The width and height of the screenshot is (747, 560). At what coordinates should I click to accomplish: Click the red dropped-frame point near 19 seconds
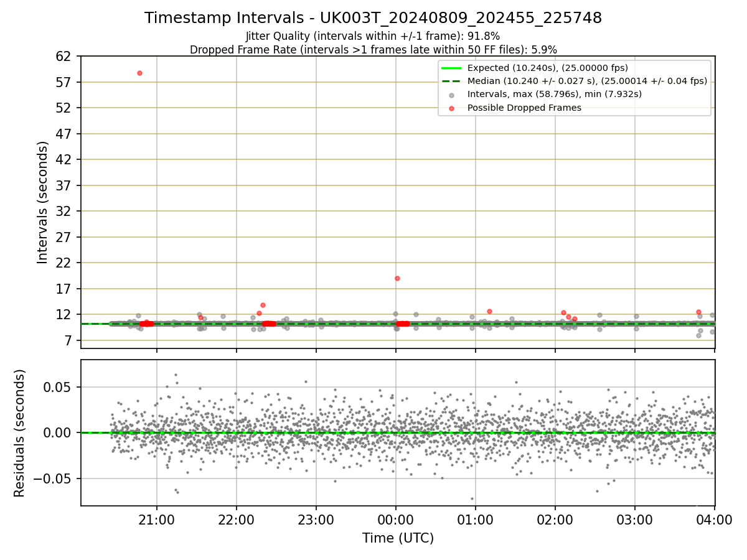coord(397,278)
